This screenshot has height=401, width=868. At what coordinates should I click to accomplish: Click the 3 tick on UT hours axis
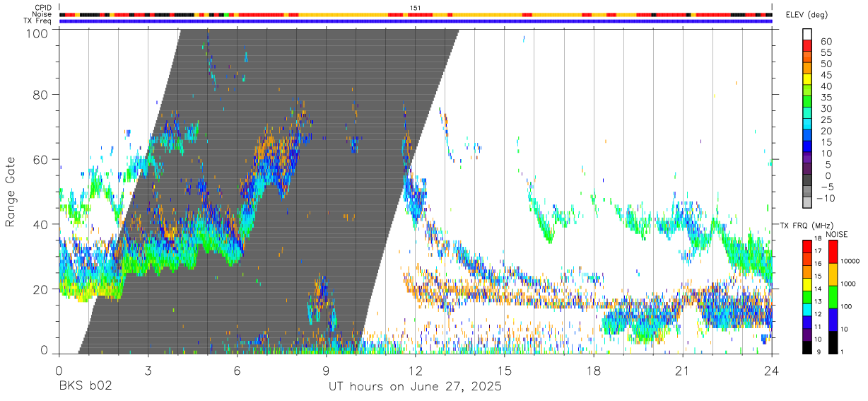[148, 371]
